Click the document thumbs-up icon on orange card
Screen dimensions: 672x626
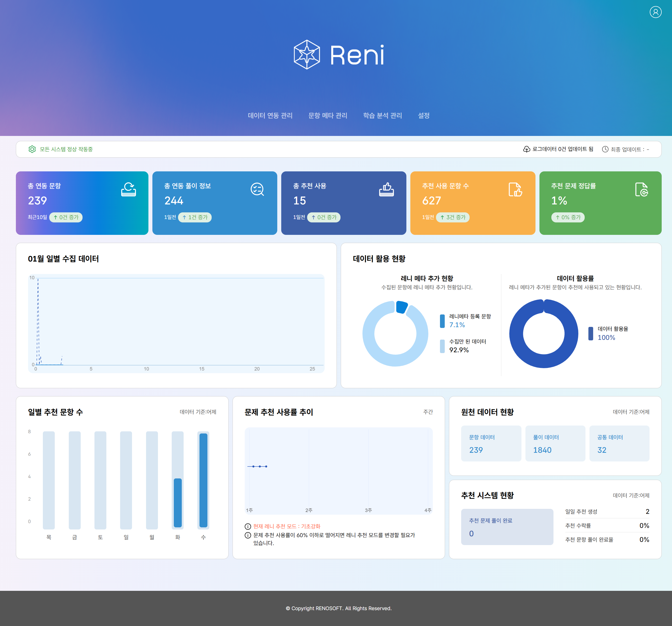[515, 190]
